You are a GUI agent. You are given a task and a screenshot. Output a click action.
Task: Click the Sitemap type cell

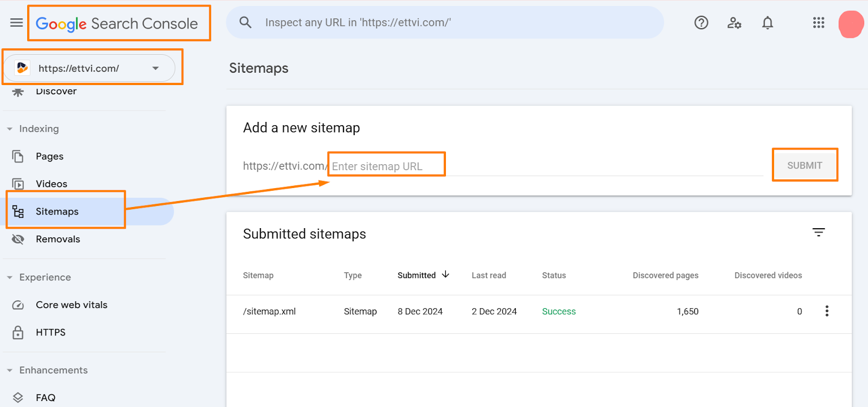(360, 311)
